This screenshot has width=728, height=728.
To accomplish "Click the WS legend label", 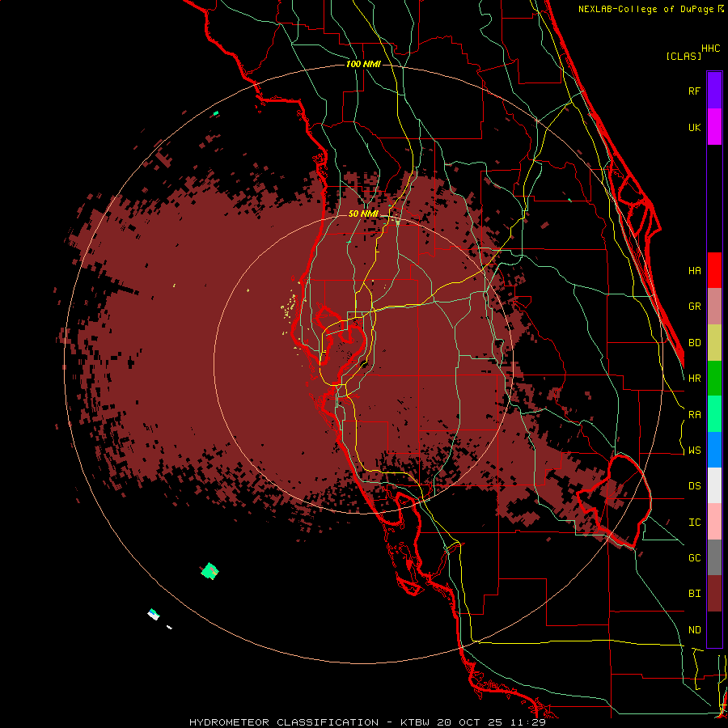I will tap(695, 451).
